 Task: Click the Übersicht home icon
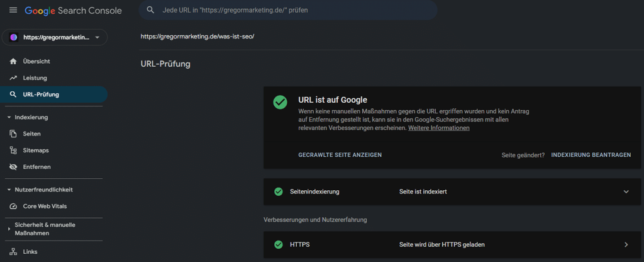(x=13, y=61)
